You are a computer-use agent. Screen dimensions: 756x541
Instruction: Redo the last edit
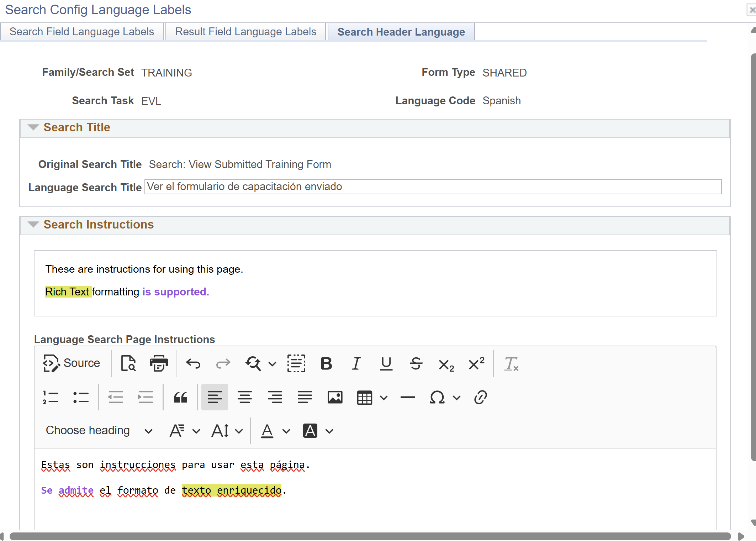pyautogui.click(x=223, y=363)
